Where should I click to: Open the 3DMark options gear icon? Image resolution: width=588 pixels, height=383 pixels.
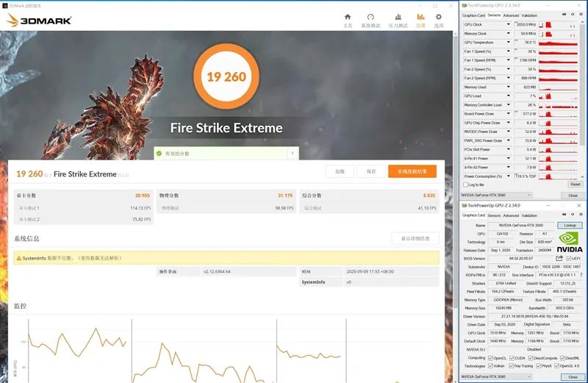(438, 17)
